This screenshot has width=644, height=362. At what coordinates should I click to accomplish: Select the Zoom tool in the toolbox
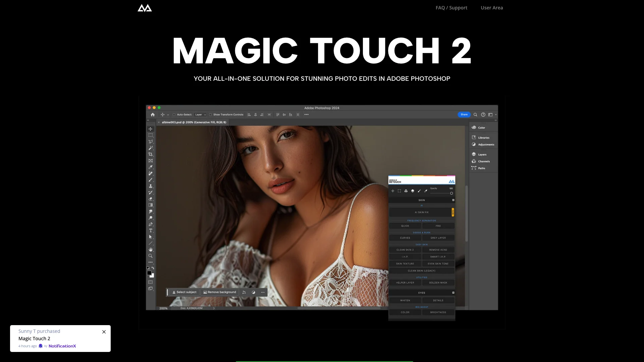pyautogui.click(x=151, y=256)
